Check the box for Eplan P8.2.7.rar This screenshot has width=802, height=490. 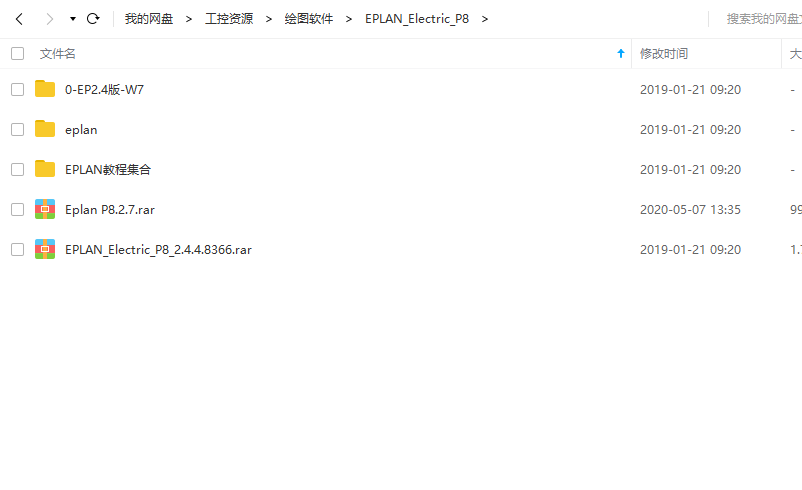(17, 210)
